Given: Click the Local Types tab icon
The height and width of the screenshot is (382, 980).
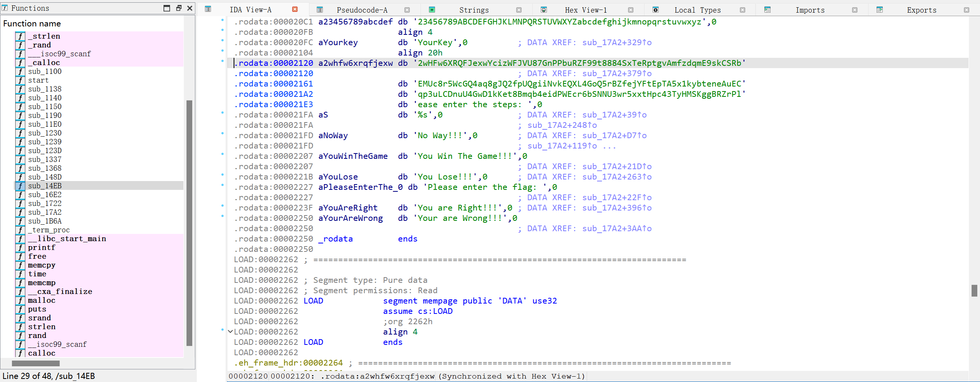Looking at the screenshot, I should coord(655,10).
